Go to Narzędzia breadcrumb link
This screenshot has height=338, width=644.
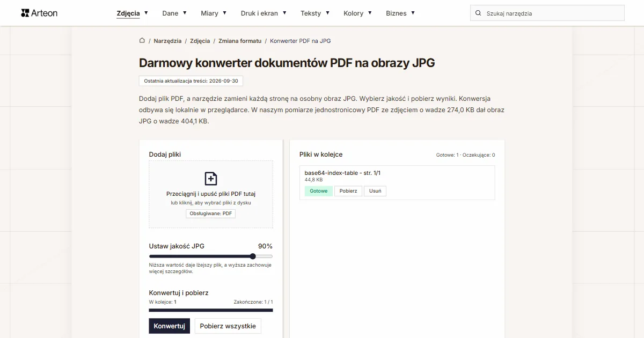click(167, 41)
